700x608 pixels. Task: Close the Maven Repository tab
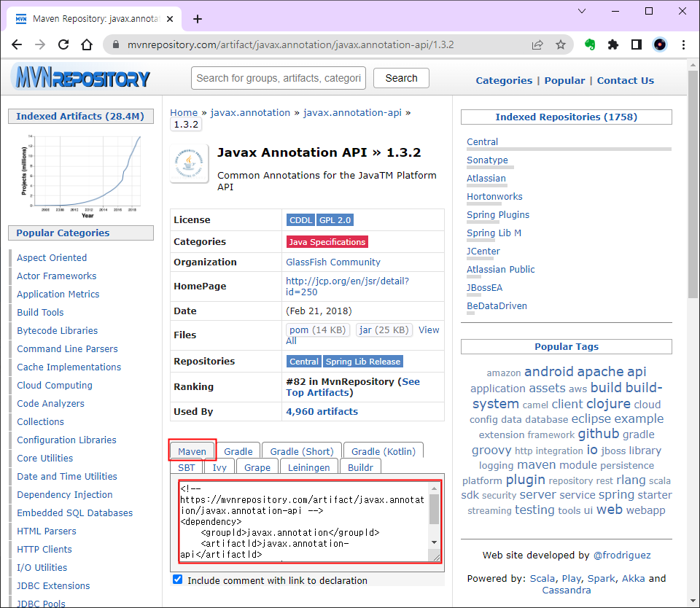(170, 19)
